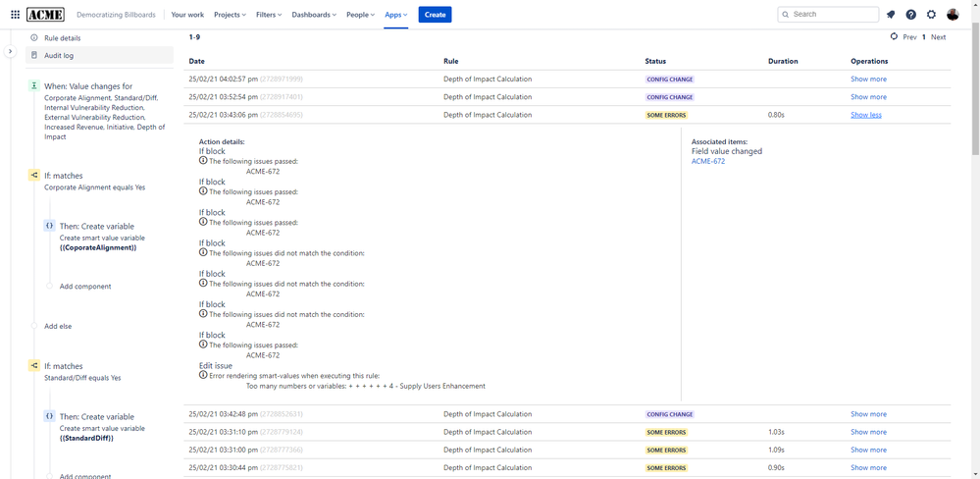The width and height of the screenshot is (980, 479).
Task: Click Add component under CoporateAlignment variable
Action: 85,287
